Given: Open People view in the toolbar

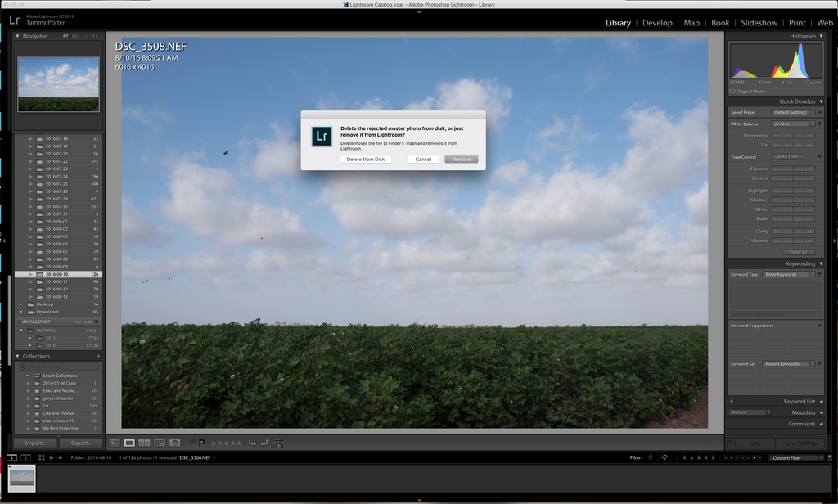Looking at the screenshot, I should coord(175,443).
